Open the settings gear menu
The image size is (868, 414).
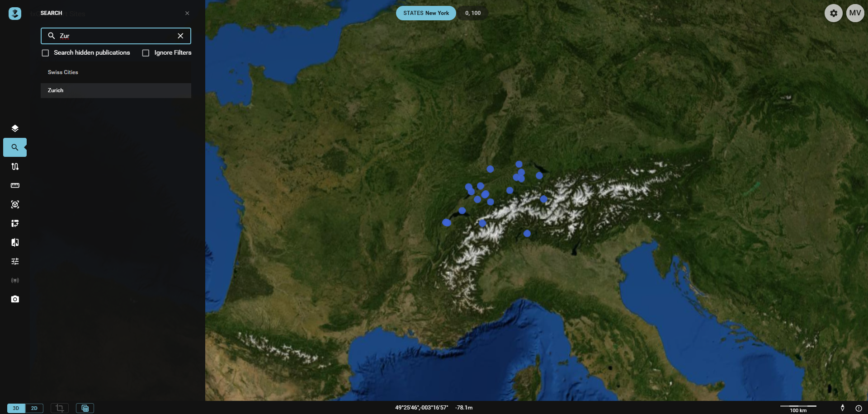pos(834,13)
